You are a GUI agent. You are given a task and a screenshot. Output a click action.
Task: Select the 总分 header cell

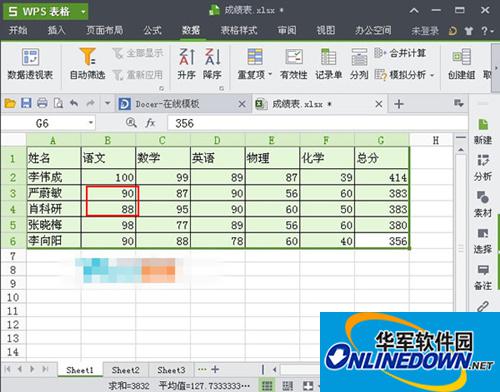tap(382, 158)
